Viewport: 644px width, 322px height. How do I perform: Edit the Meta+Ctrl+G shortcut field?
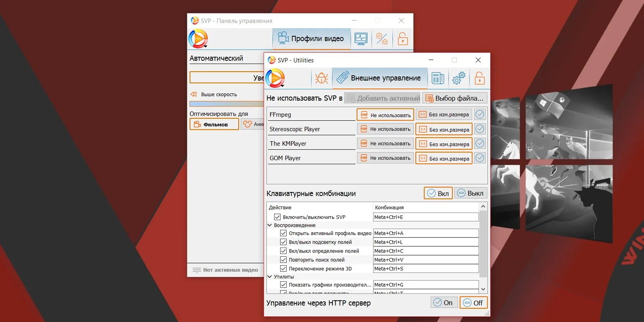pyautogui.click(x=426, y=285)
